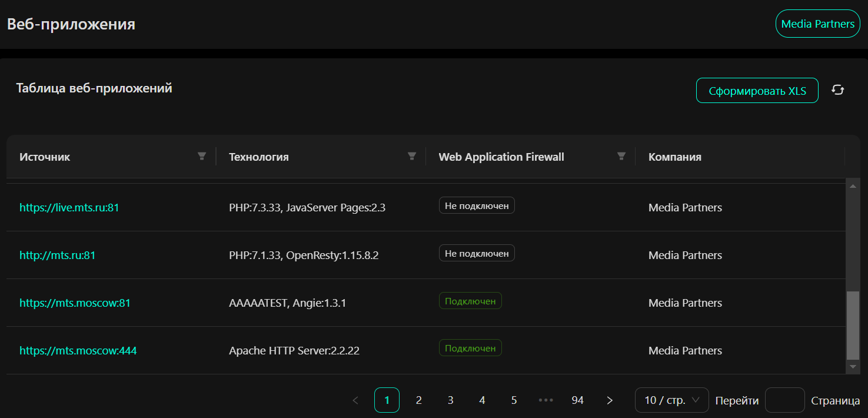
Task: Open Media Partners company selector
Action: coord(817,24)
